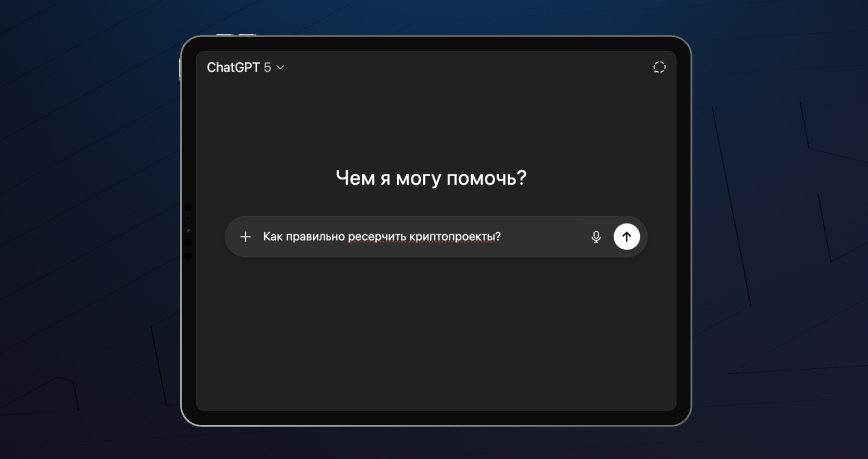Activate the microphone dictation icon
Viewport: 868px width, 459px height.
(x=596, y=237)
